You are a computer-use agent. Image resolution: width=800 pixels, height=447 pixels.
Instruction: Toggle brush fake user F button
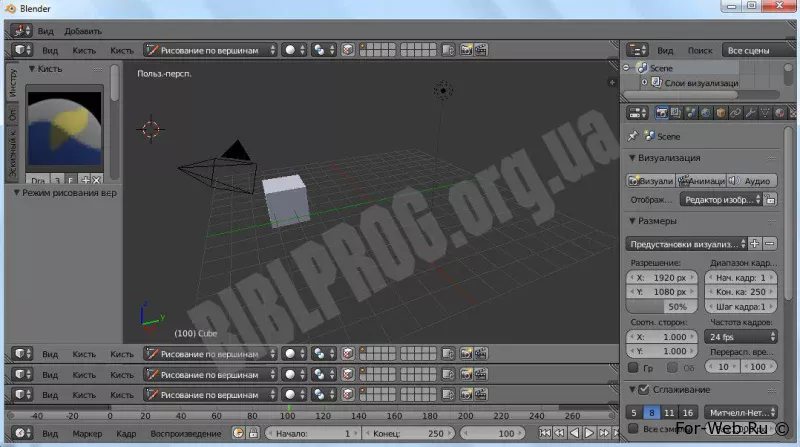(70, 180)
